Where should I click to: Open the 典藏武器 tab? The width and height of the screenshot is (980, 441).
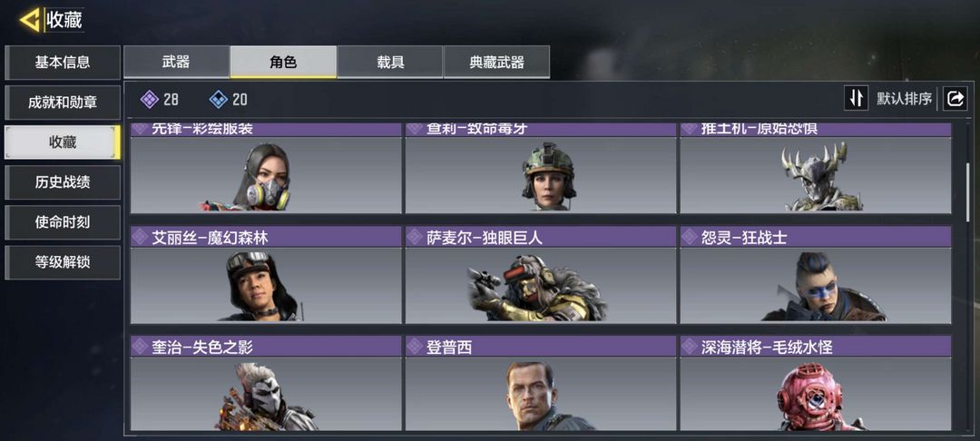(x=497, y=62)
